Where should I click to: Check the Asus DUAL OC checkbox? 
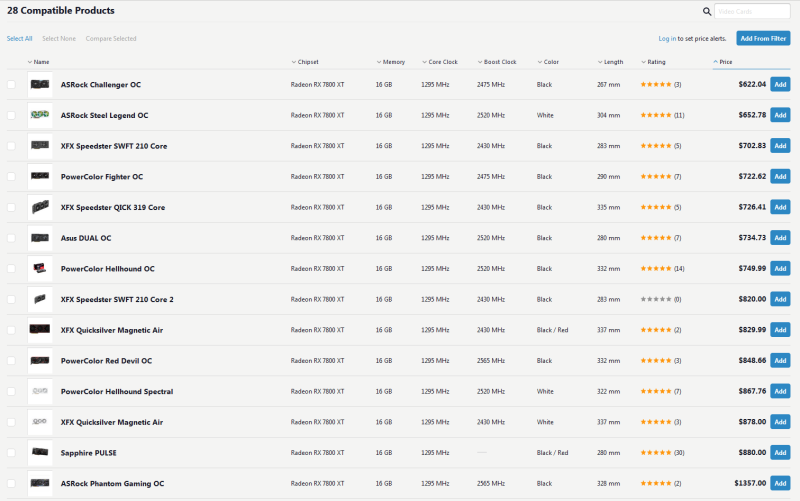pyautogui.click(x=11, y=238)
